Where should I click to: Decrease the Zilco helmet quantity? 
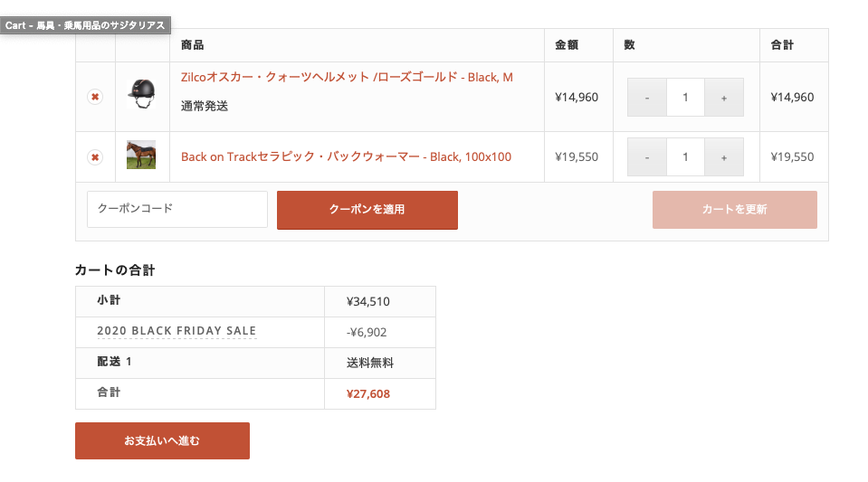(646, 98)
